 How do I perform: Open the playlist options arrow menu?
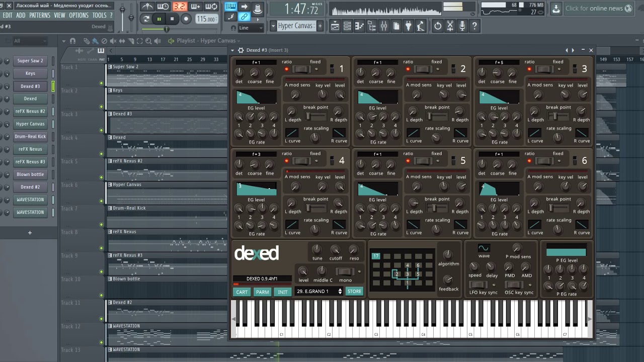63,41
